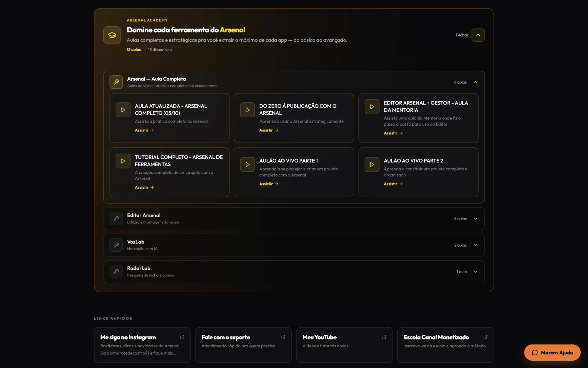
Task: Click the '6 aulas' label in Aula Completa header
Action: coord(460,82)
